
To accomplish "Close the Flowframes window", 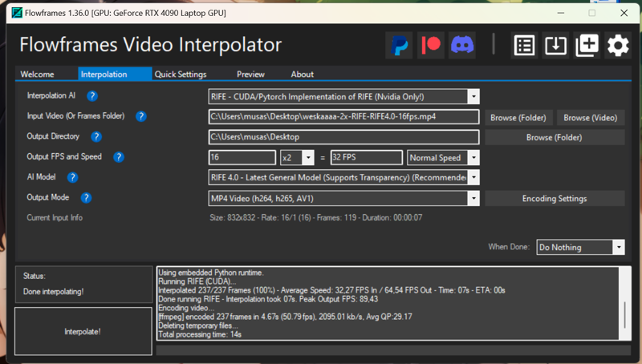I will [624, 13].
